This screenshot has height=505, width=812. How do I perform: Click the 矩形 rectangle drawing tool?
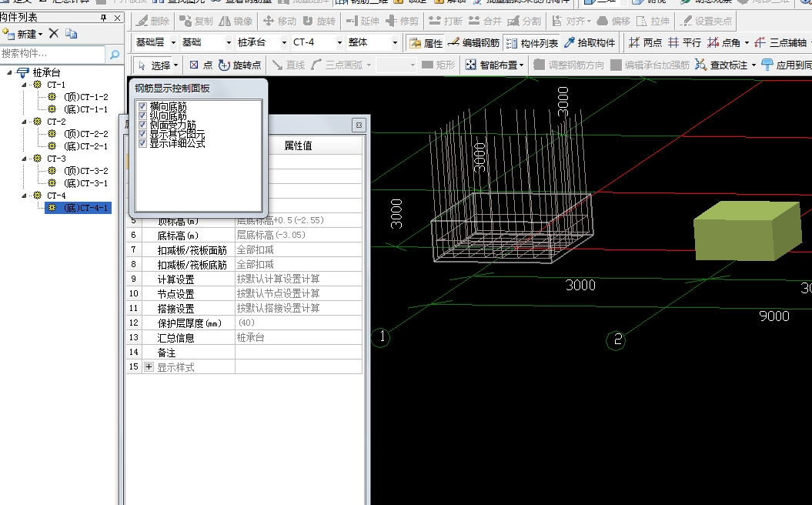pyautogui.click(x=438, y=65)
